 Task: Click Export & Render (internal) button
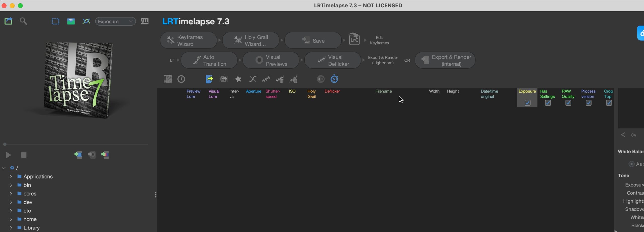[445, 60]
